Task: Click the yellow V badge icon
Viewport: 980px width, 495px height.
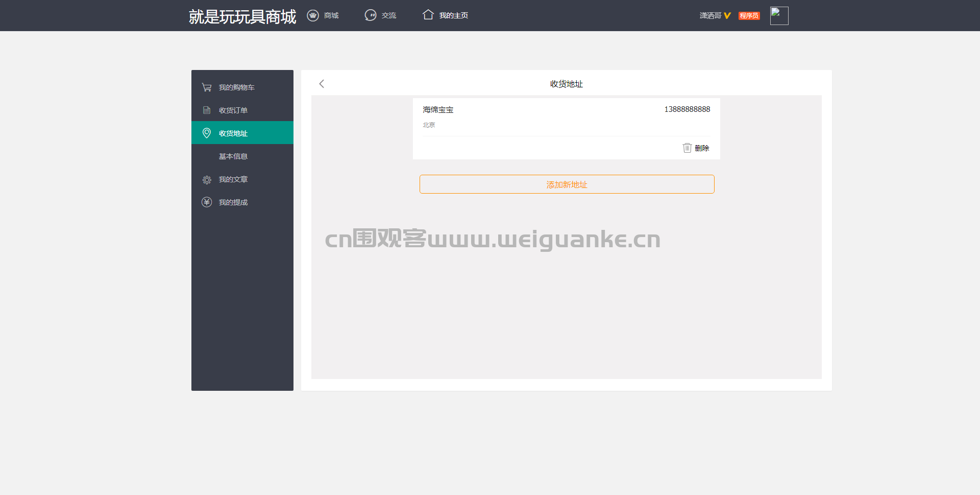Action: tap(727, 16)
